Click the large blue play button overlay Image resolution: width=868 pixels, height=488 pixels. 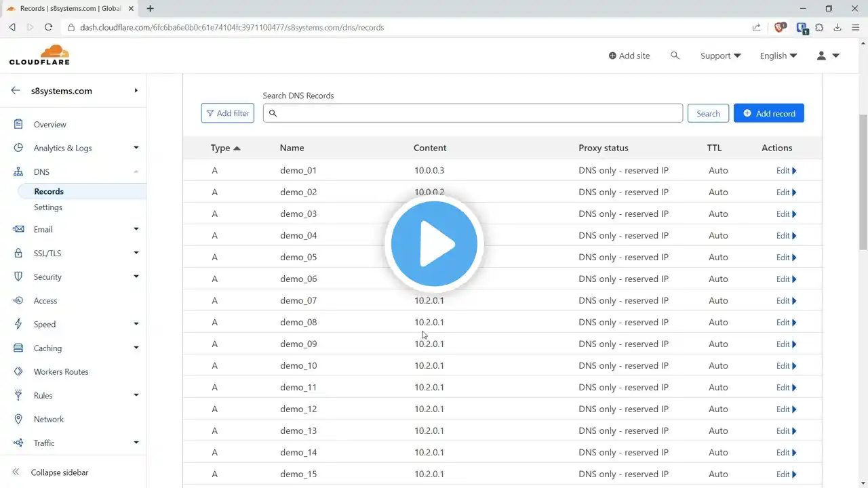pyautogui.click(x=434, y=244)
